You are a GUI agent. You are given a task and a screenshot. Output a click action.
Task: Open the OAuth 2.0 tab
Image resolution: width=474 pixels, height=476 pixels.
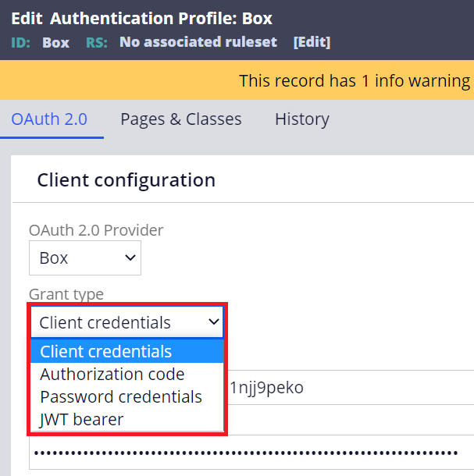(49, 119)
